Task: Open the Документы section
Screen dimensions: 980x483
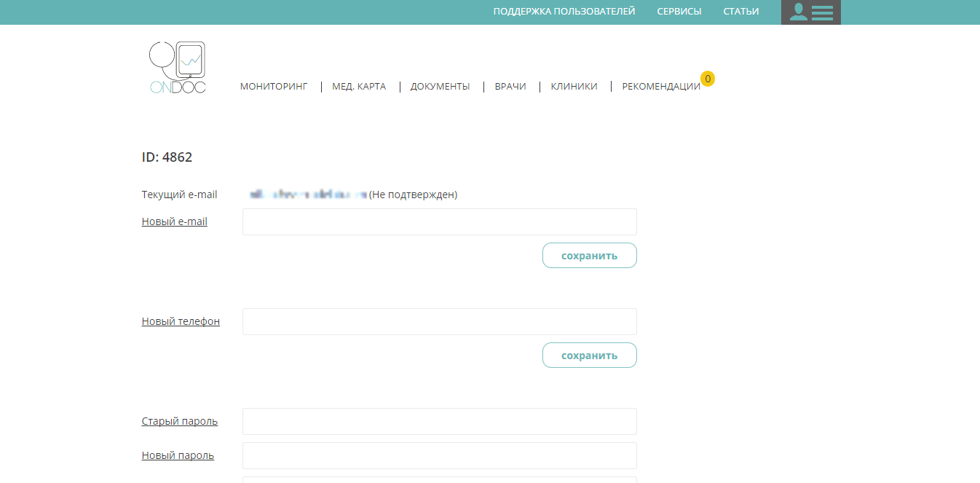Action: click(x=440, y=87)
